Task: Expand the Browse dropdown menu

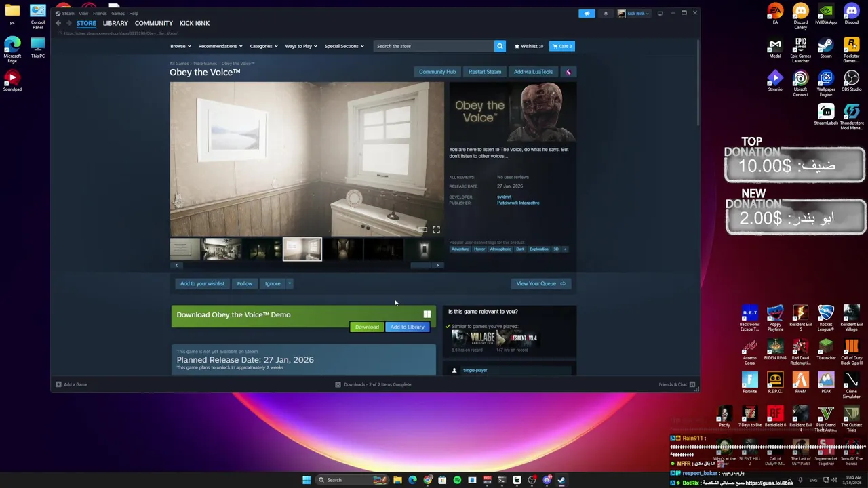Action: [x=180, y=46]
